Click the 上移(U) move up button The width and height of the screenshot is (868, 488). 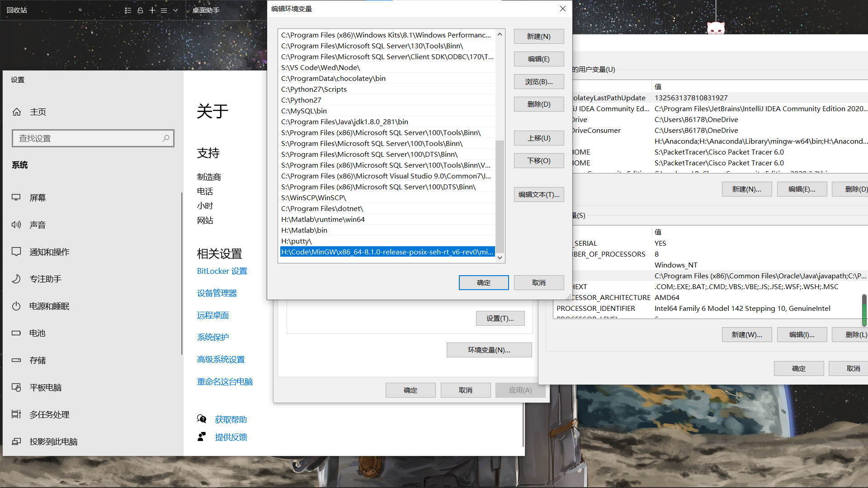(x=539, y=138)
